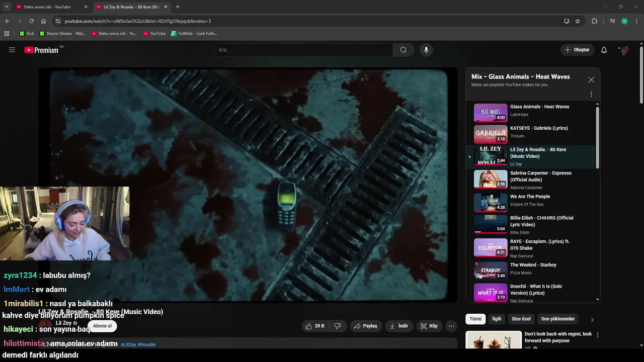Select the Son yüklenenler filter chip

[x=558, y=319]
